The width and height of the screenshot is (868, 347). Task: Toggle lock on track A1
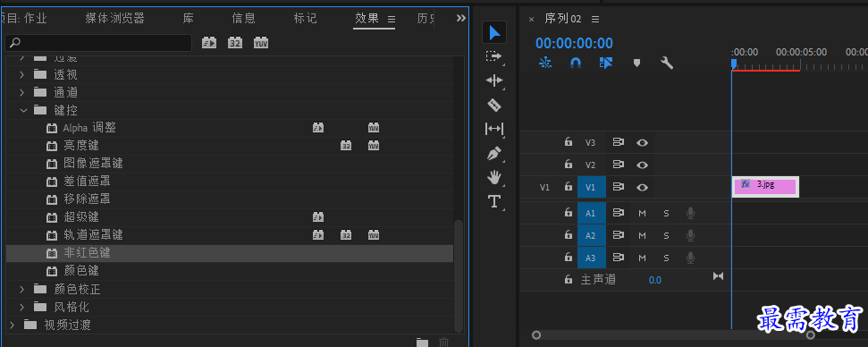[568, 213]
